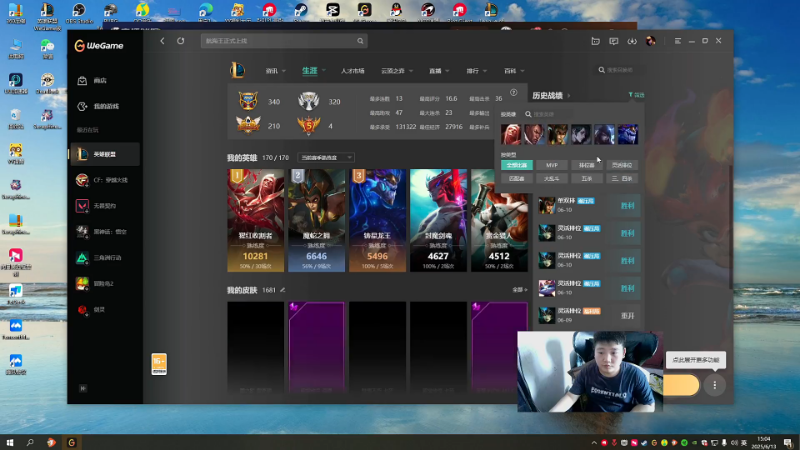Click the WeGame logo
This screenshot has width=800, height=450.
coord(99,45)
